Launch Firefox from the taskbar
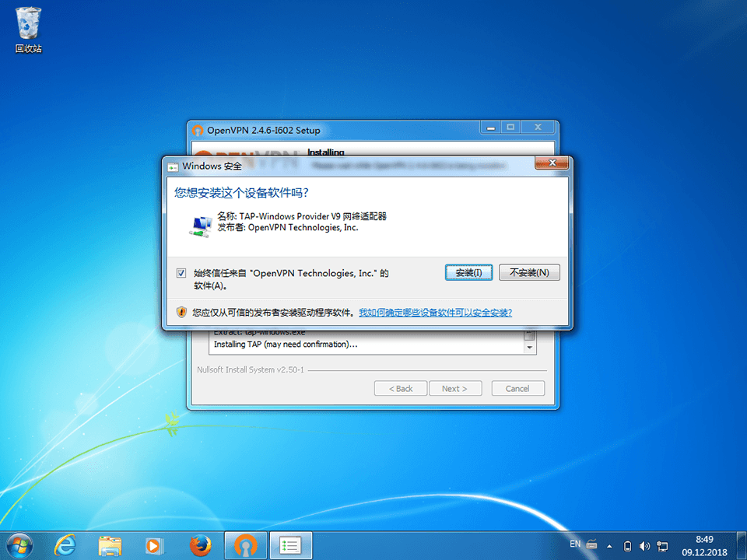This screenshot has height=560, width=747. [x=200, y=546]
